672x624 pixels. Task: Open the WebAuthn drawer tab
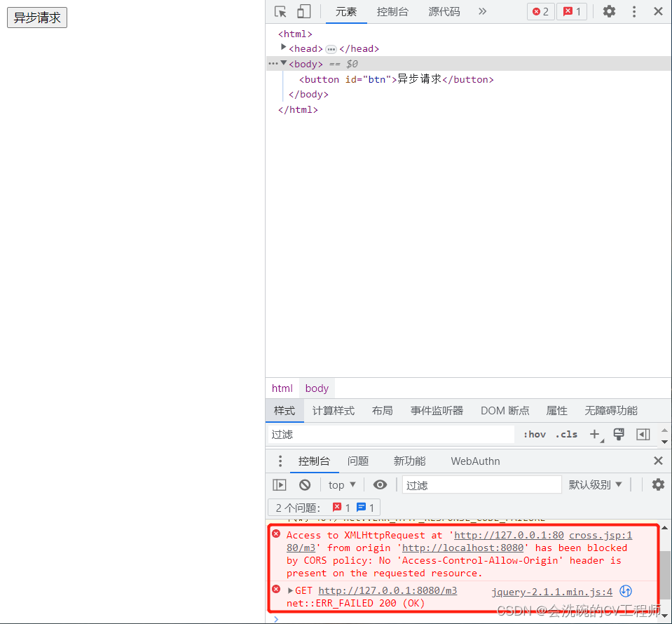coord(475,461)
